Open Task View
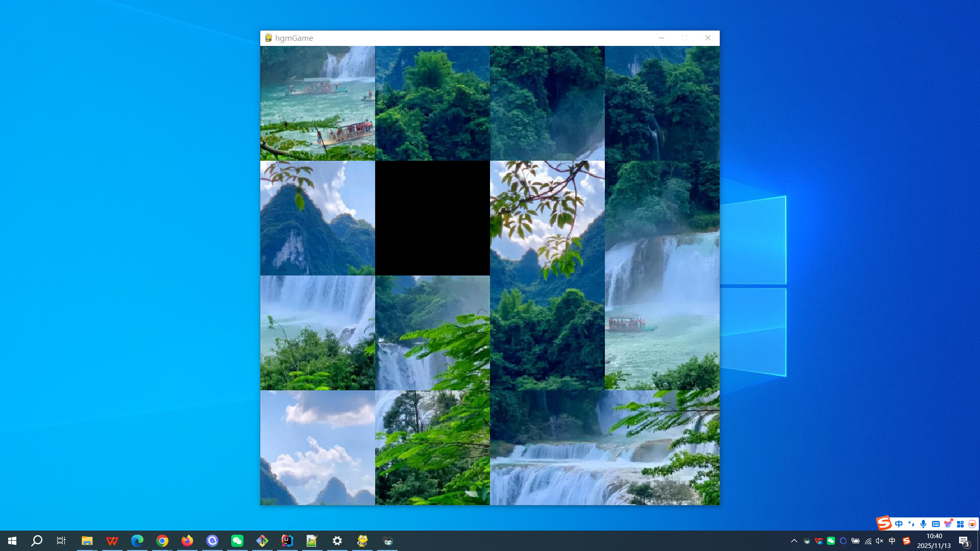The height and width of the screenshot is (551, 980). (61, 540)
